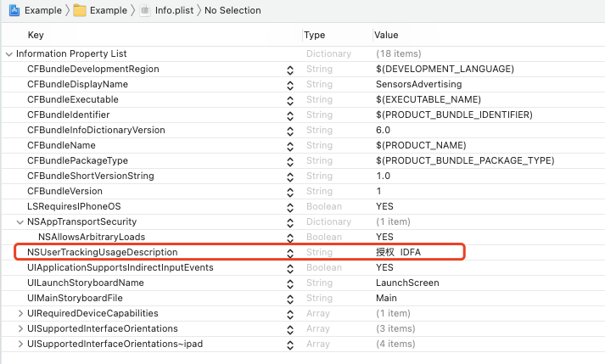Screen dimensions: 605x364
Task: Click the Key column header
Action: (x=36, y=35)
